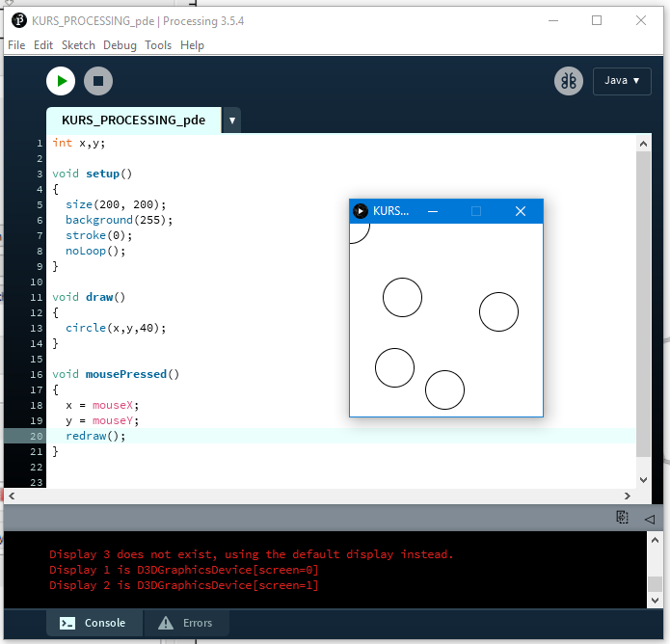Click the copy console output icon
Image resolution: width=670 pixels, height=644 pixels.
[x=622, y=518]
